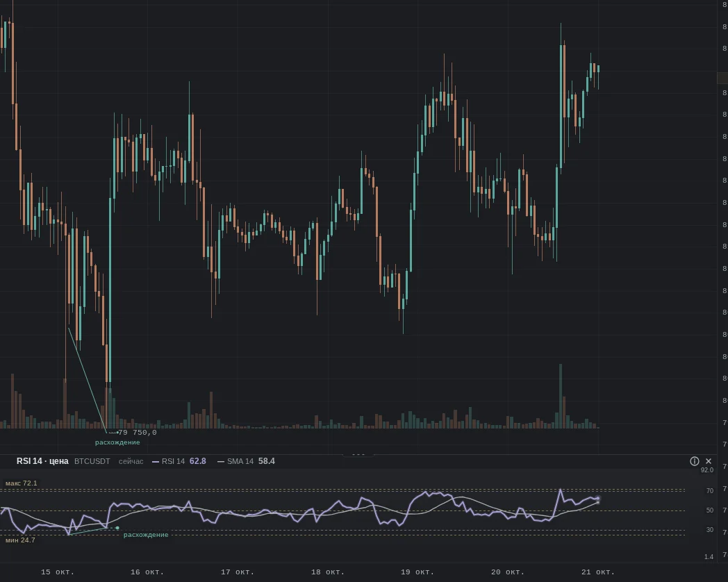Viewport: 728px width, 582px height.
Task: Click the 'расхождение' label in RSI panel
Action: point(146,535)
